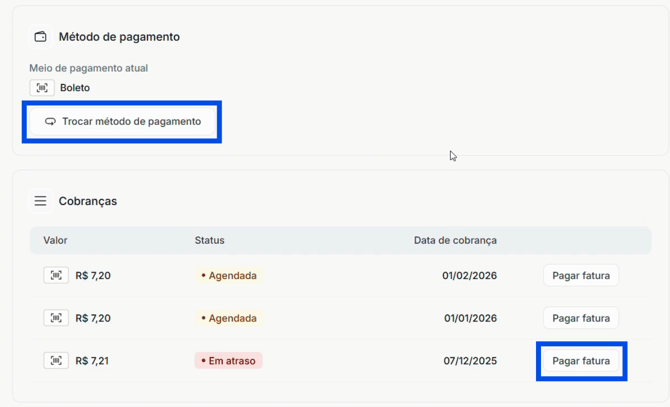Click the barcode icon next to Boleto
Screen dimensions: 670x407
(42, 88)
